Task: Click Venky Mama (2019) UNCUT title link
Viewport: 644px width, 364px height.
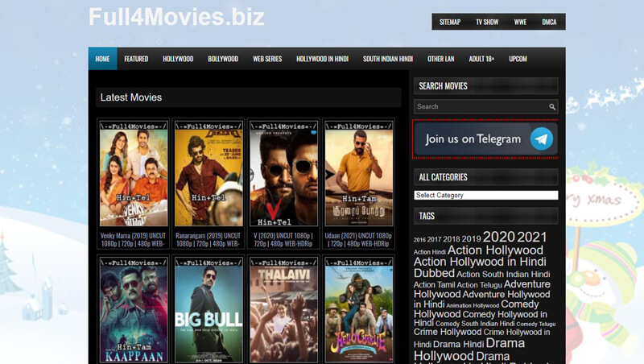Action: [133, 239]
